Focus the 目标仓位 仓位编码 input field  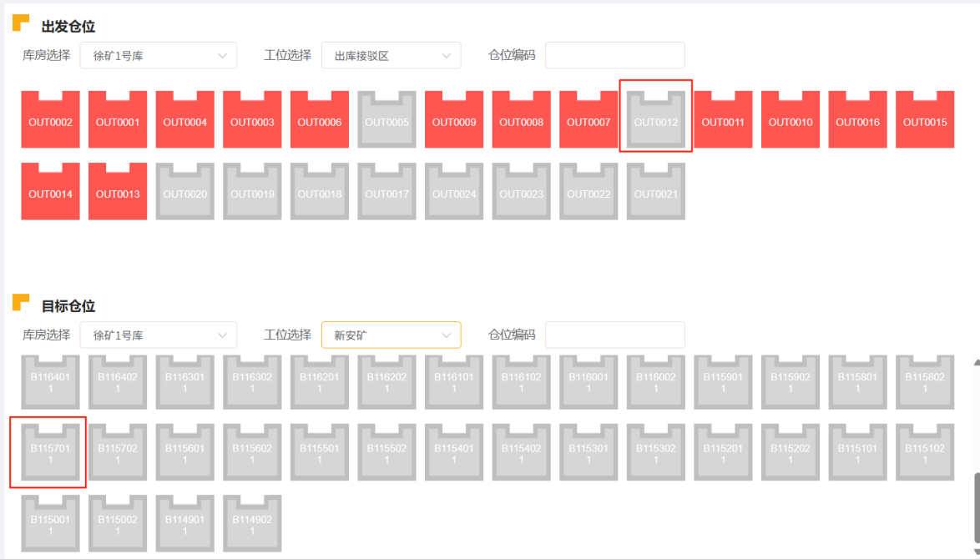click(614, 335)
